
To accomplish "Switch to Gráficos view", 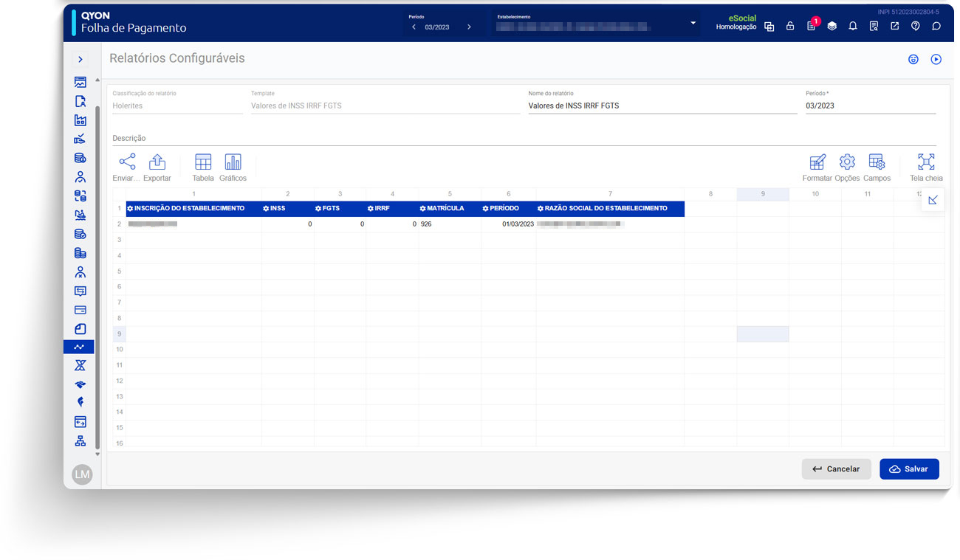I will pyautogui.click(x=233, y=162).
